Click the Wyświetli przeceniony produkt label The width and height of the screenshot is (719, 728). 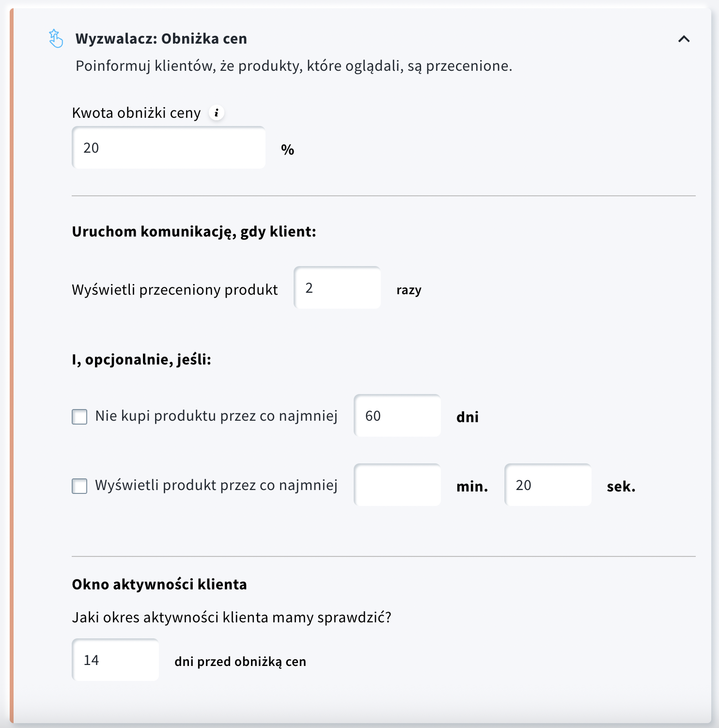click(174, 289)
